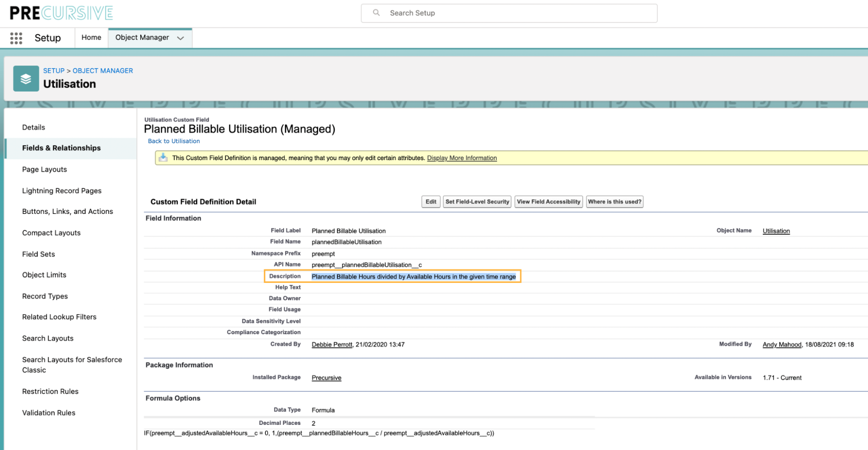
Task: Open the Precursive installed package link
Action: (326, 378)
